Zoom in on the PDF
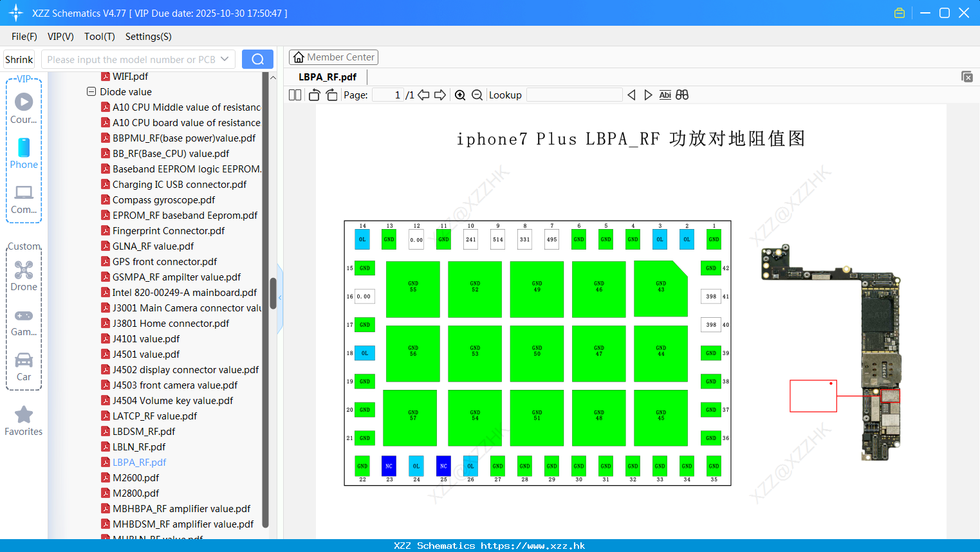 click(460, 95)
